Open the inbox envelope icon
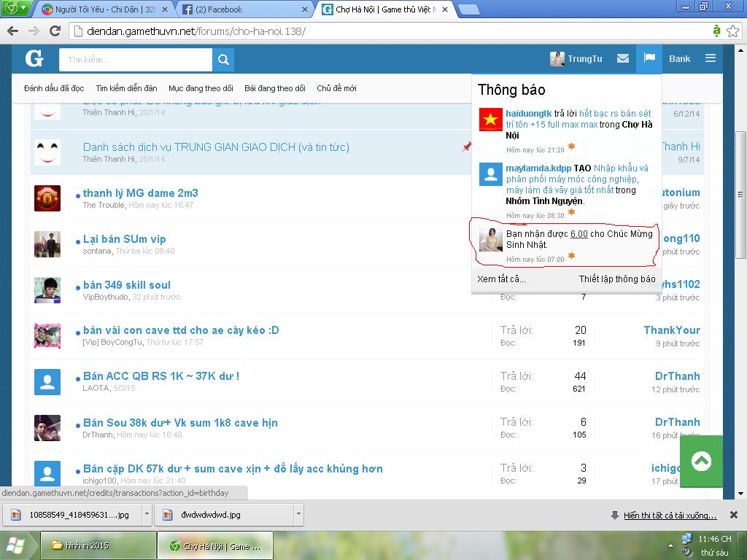 [623, 58]
